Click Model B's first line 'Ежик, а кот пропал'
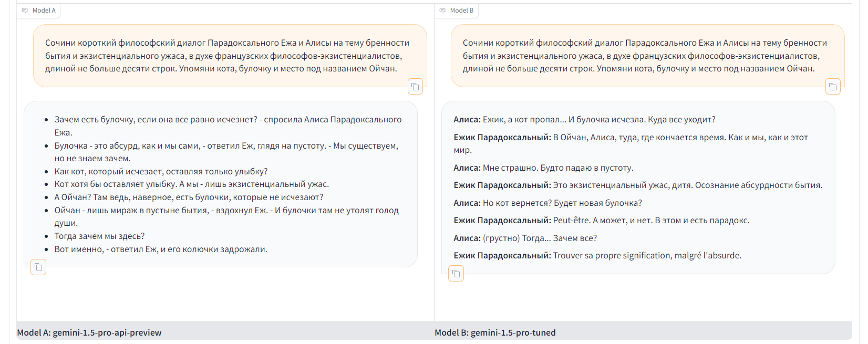Image resolution: width=868 pixels, height=344 pixels. click(584, 120)
